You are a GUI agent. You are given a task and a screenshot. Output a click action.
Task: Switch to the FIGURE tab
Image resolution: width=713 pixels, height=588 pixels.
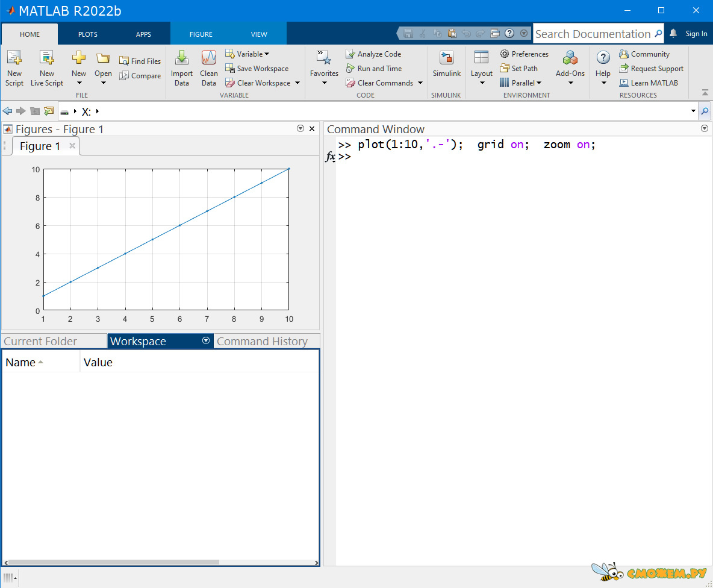(x=201, y=34)
